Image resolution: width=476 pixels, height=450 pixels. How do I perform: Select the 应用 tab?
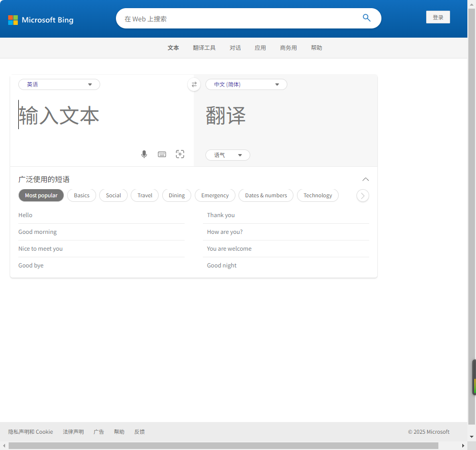tap(260, 48)
